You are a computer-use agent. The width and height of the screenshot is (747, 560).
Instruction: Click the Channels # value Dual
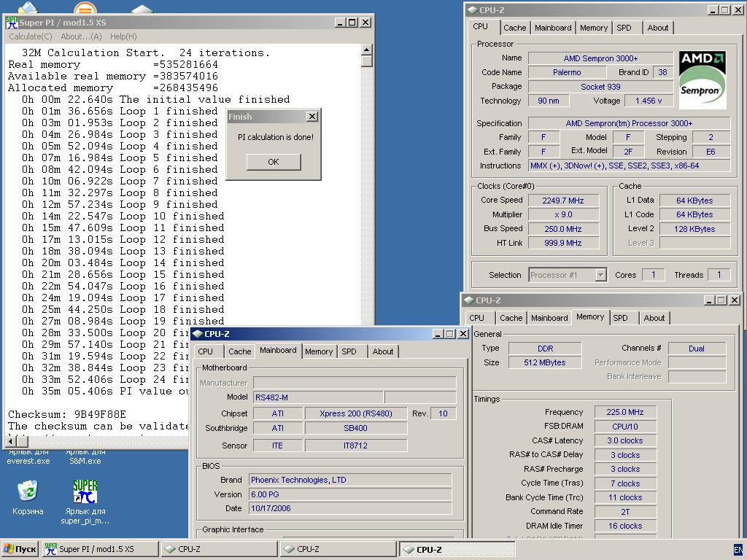click(697, 349)
